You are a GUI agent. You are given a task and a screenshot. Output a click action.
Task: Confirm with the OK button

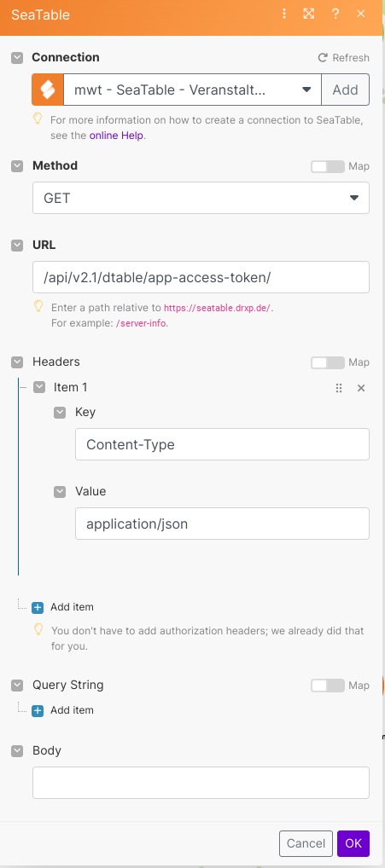tap(353, 843)
